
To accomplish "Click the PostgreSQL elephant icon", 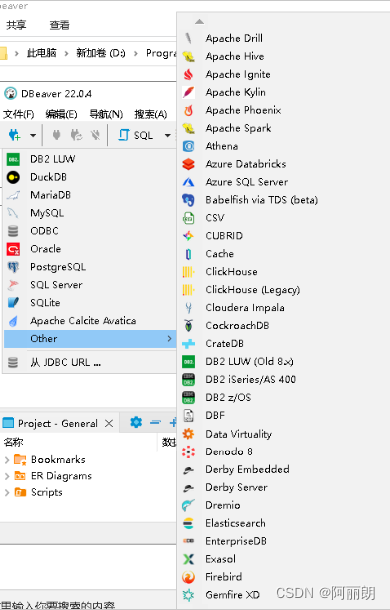I will [x=13, y=267].
